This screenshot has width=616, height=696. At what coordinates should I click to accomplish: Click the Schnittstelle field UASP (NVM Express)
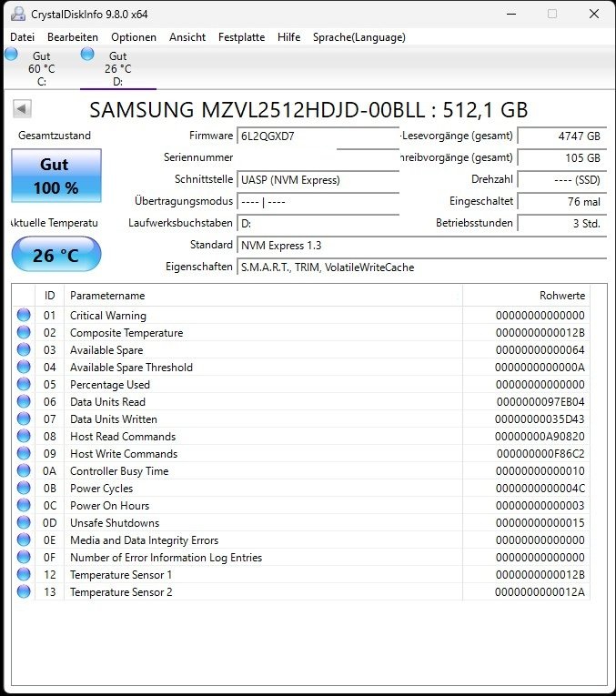point(318,180)
